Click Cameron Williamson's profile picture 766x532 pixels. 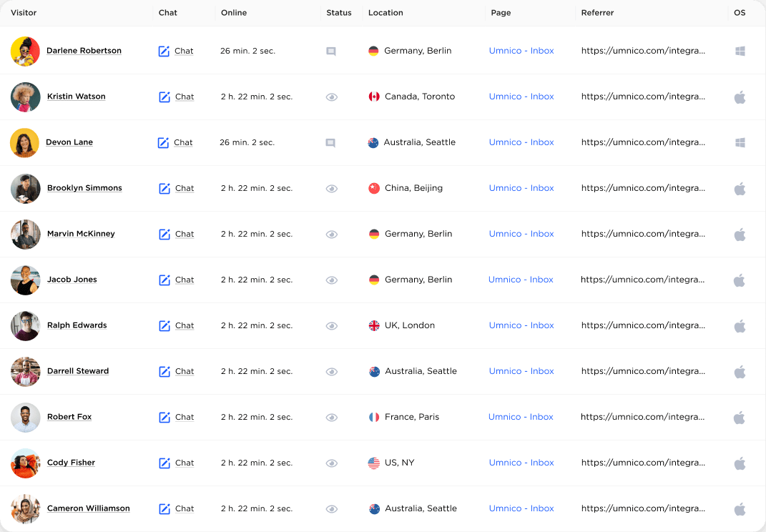pyautogui.click(x=25, y=508)
